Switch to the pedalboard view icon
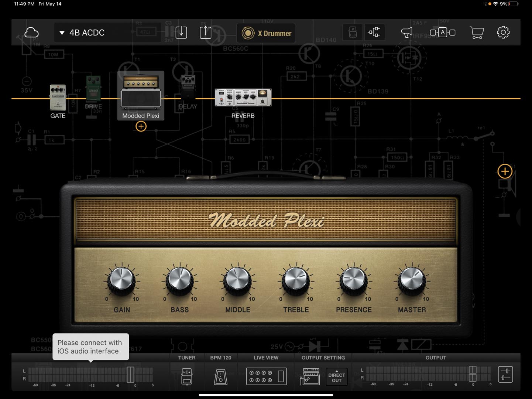 pyautogui.click(x=353, y=32)
